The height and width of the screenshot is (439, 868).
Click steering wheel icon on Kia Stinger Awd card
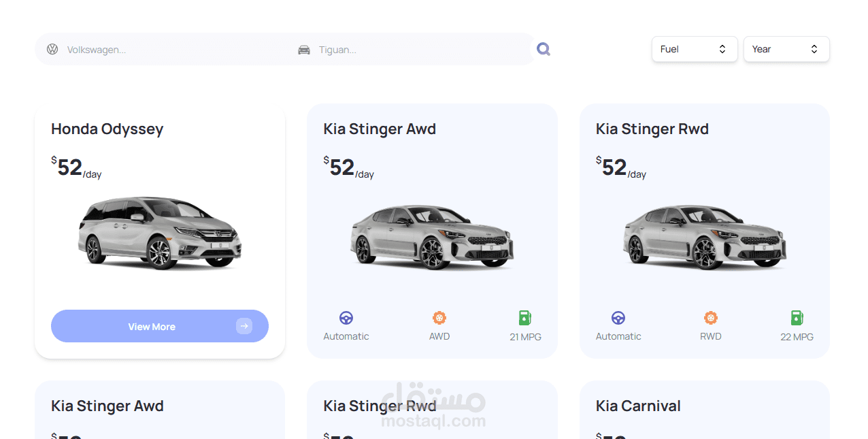pos(346,318)
